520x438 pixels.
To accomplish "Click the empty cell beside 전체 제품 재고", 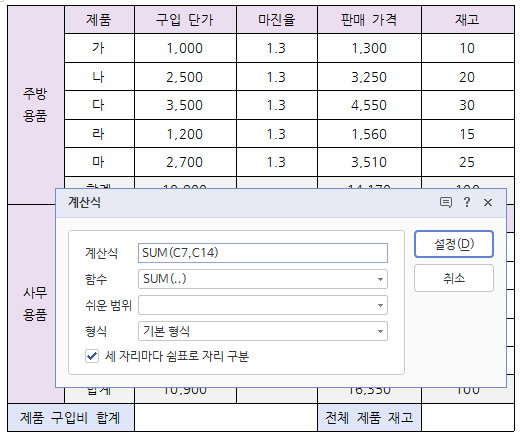I will pyautogui.click(x=468, y=417).
